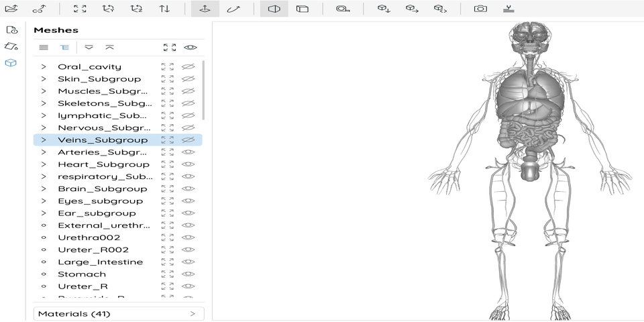Screen dimensions: 644x322
Task: Fit Urethra002 mesh to window
Action: click(x=168, y=237)
